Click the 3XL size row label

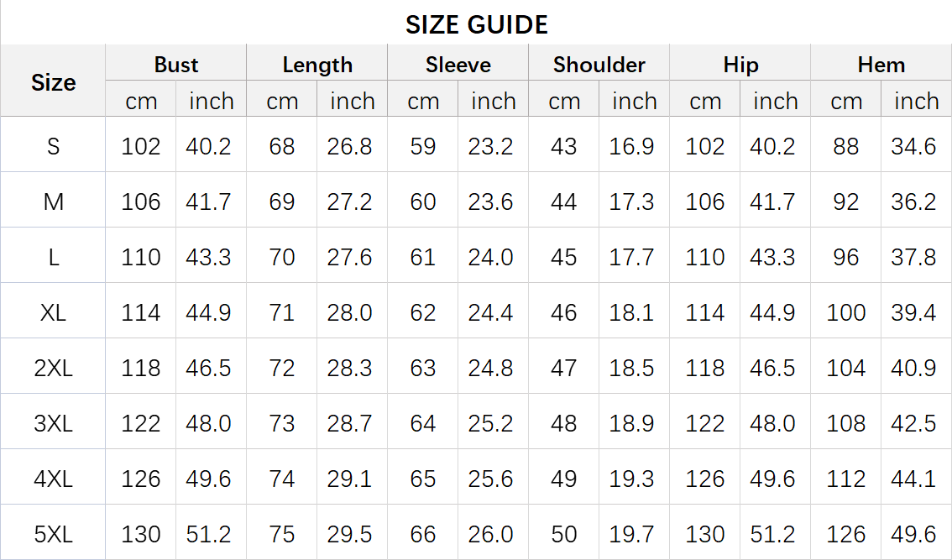coord(54,423)
